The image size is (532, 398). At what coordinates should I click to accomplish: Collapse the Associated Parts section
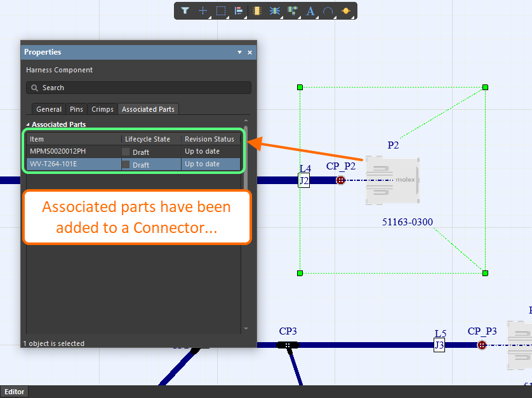[28, 124]
